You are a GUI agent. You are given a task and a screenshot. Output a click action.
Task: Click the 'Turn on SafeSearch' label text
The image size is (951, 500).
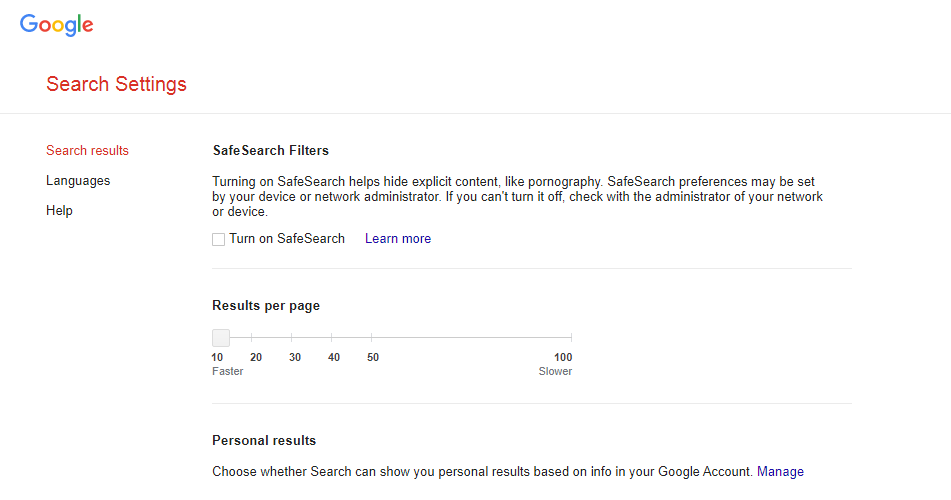coord(287,239)
